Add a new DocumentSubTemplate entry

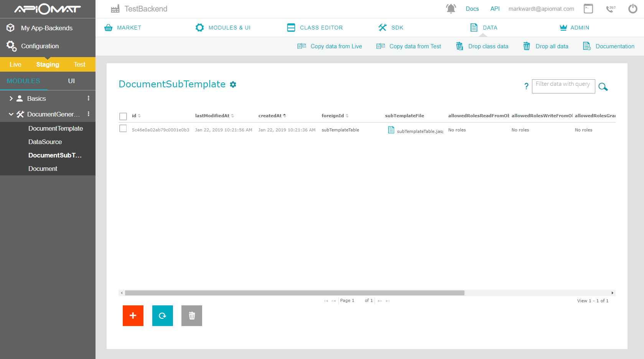[x=133, y=315]
